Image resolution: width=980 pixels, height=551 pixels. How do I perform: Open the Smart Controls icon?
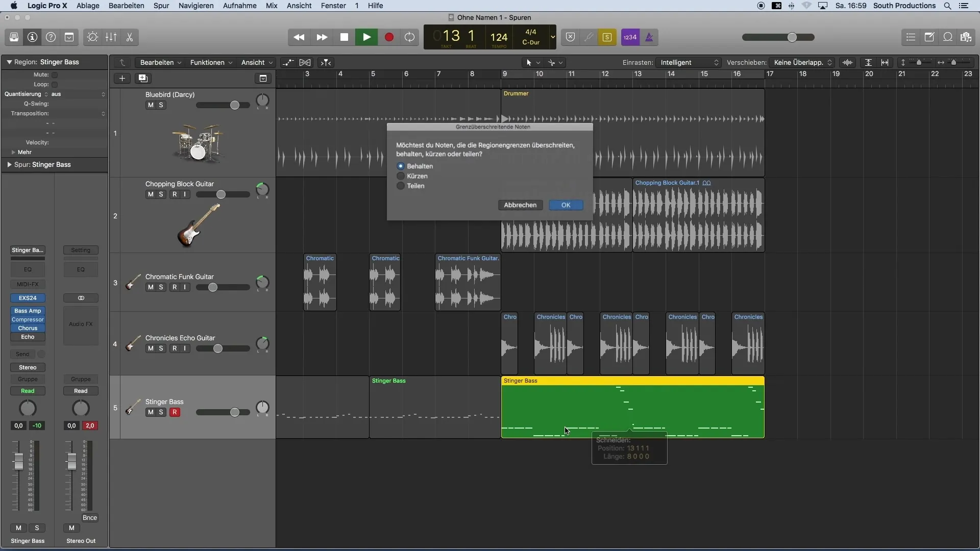point(92,37)
